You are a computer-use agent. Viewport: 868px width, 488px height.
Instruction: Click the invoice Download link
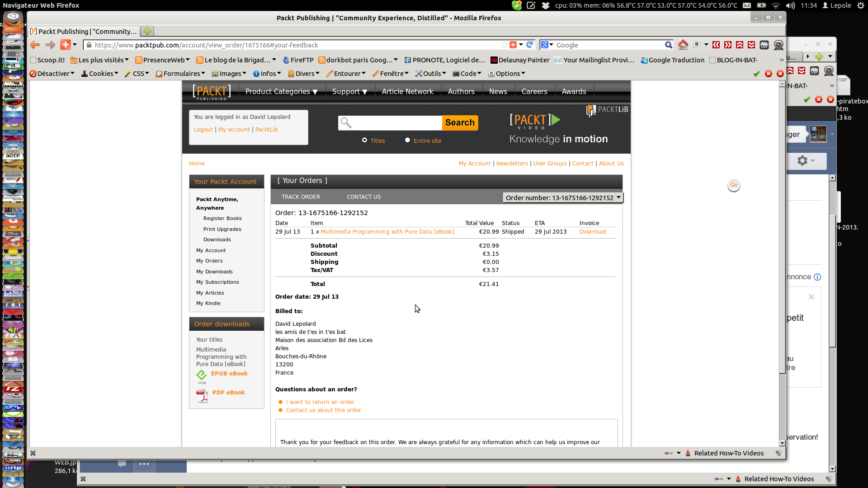[x=592, y=232]
